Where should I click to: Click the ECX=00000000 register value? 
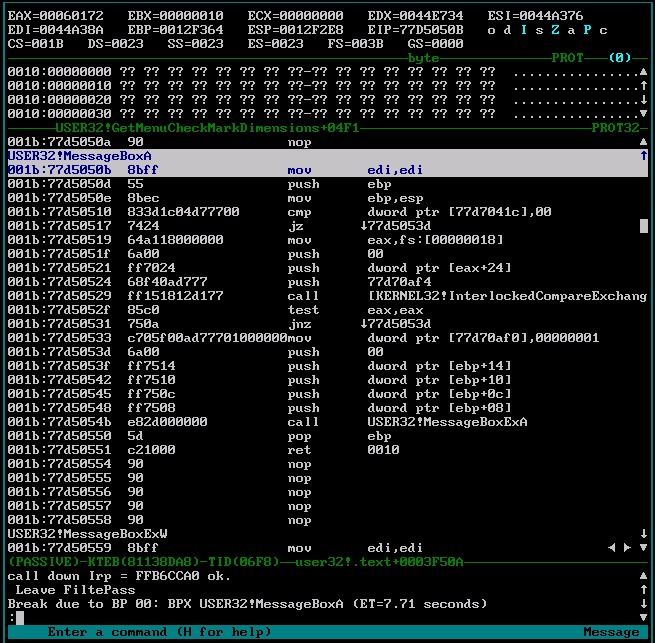point(295,16)
